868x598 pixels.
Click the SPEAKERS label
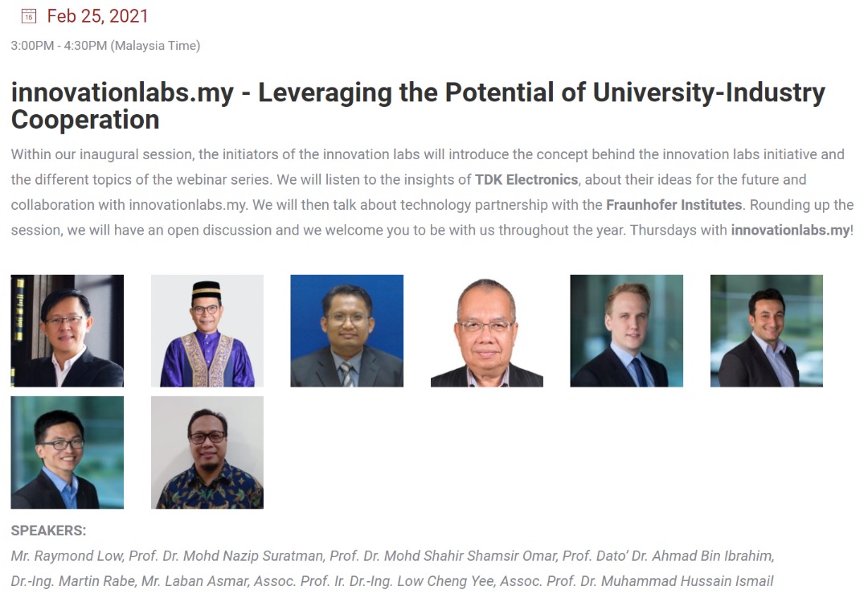(x=48, y=531)
